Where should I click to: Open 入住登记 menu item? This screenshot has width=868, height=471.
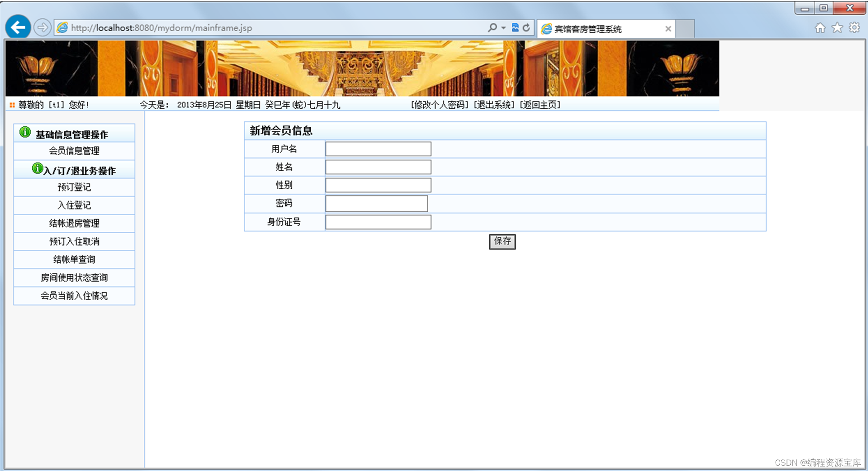coord(74,205)
